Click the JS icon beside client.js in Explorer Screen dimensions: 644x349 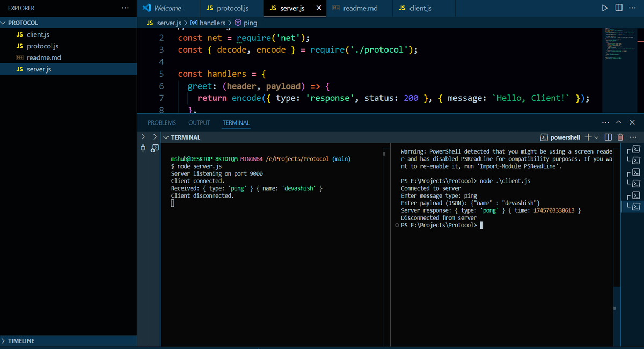click(x=19, y=34)
